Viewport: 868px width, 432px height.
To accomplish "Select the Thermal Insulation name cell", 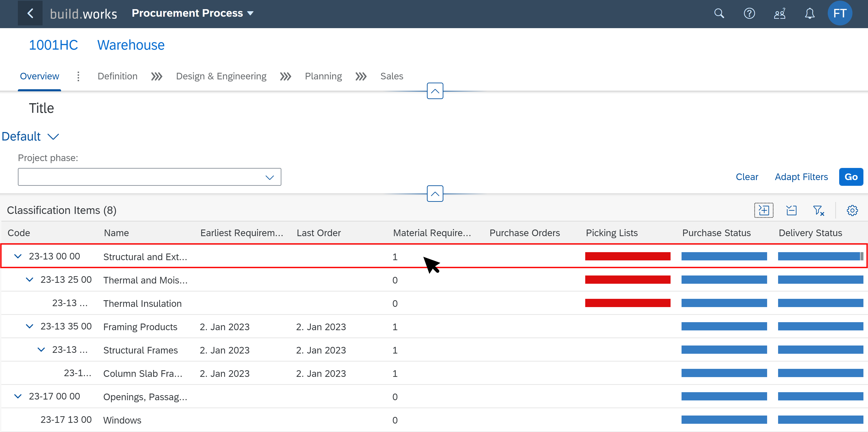I will (x=142, y=304).
